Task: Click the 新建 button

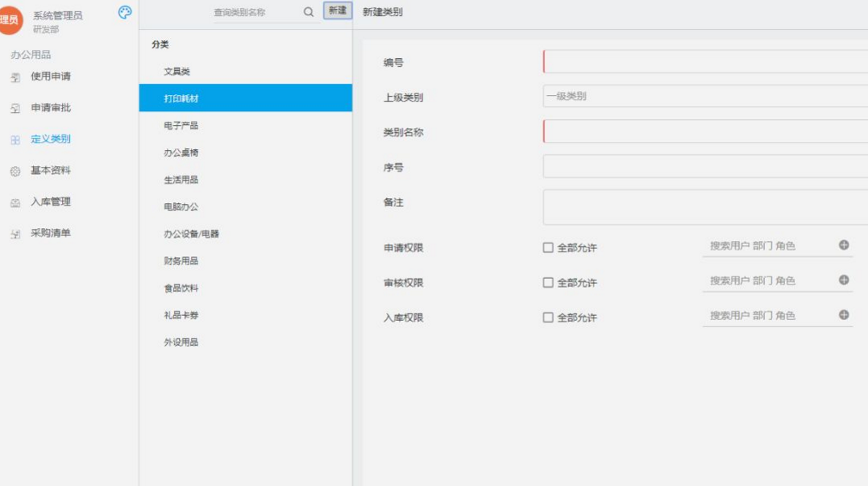Action: point(338,10)
